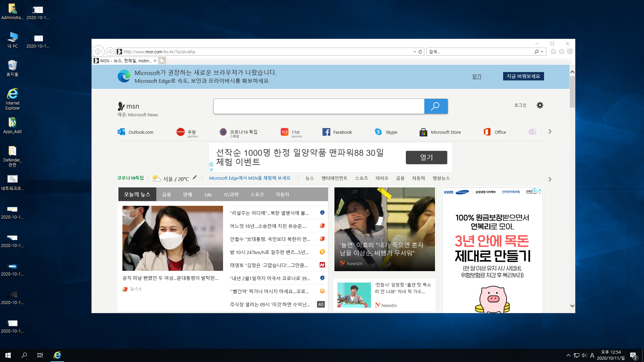Click into the MSN search input field
The height and width of the screenshot is (362, 644).
[x=319, y=106]
